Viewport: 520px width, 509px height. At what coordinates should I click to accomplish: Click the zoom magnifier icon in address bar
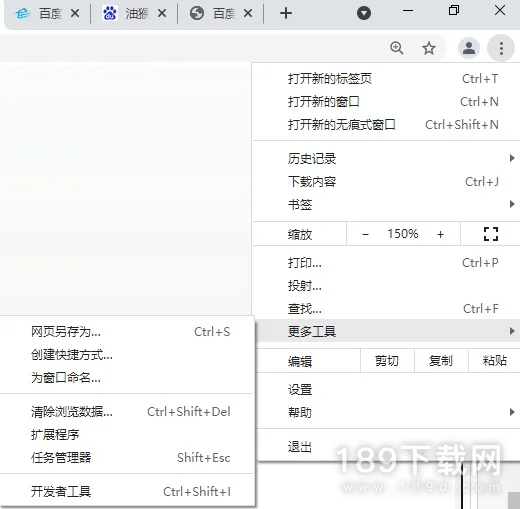397,48
